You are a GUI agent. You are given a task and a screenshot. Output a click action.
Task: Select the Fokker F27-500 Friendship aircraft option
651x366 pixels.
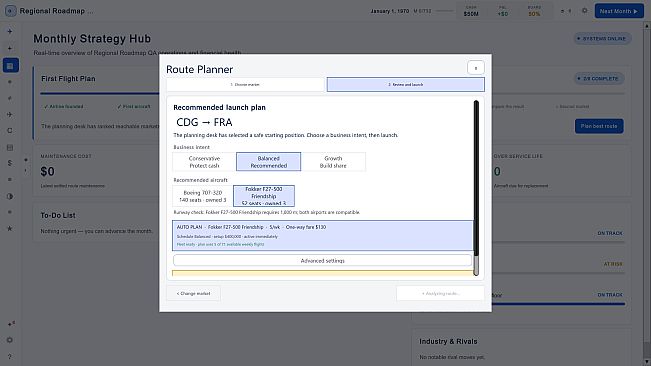[x=264, y=196]
